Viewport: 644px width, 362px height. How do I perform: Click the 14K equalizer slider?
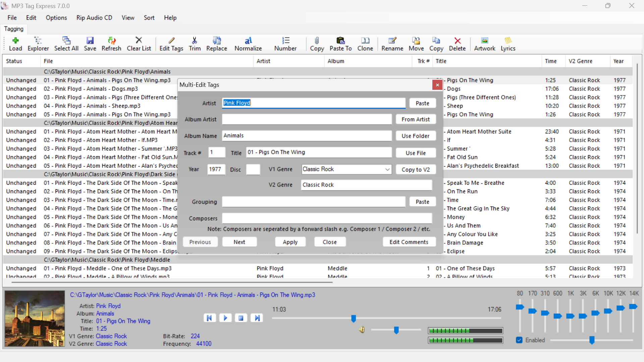633,306
